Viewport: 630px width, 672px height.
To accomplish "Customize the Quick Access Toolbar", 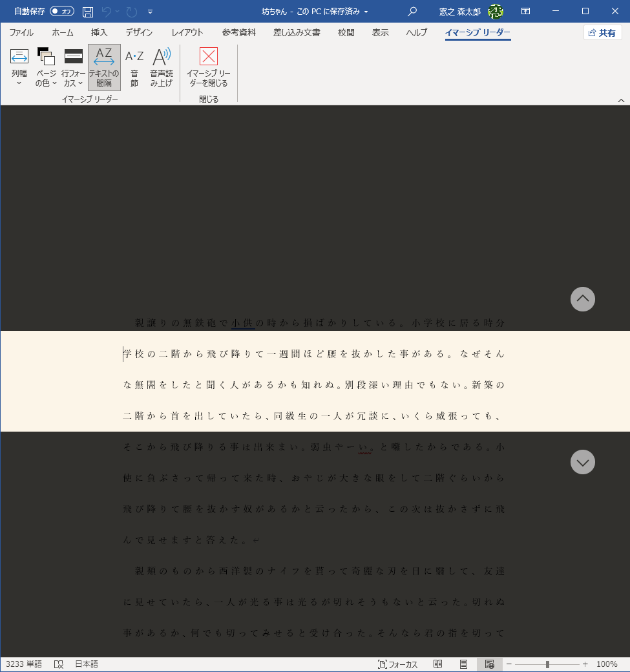I will pyautogui.click(x=150, y=12).
